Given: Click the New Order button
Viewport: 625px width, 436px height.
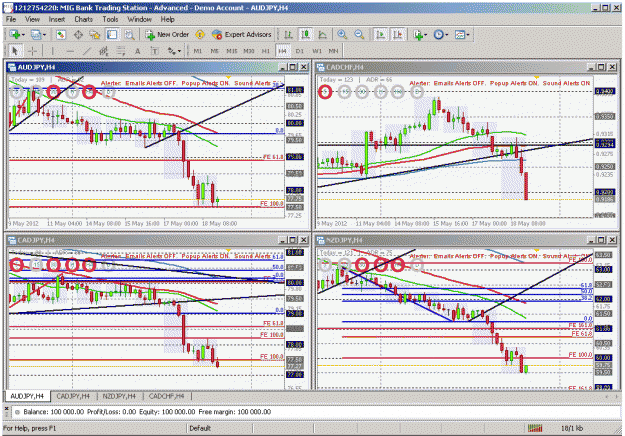Looking at the screenshot, I should pos(167,35).
